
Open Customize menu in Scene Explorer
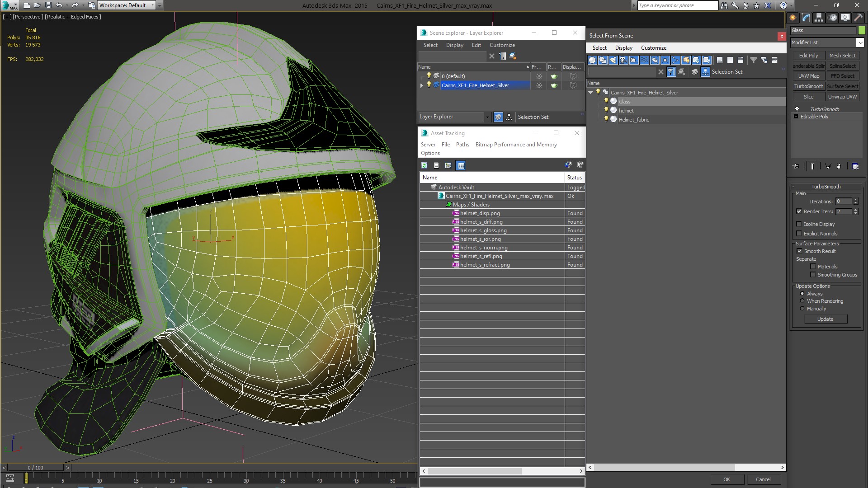pos(502,45)
